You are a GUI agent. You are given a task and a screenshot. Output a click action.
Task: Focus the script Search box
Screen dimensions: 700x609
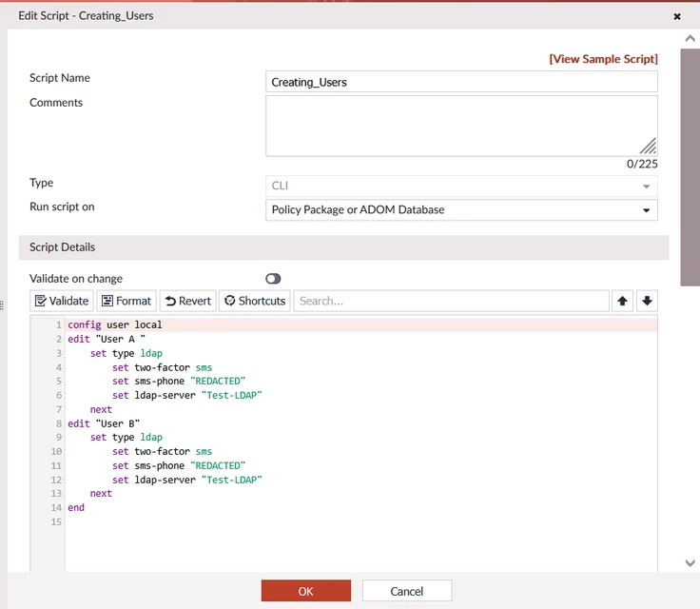(x=452, y=301)
